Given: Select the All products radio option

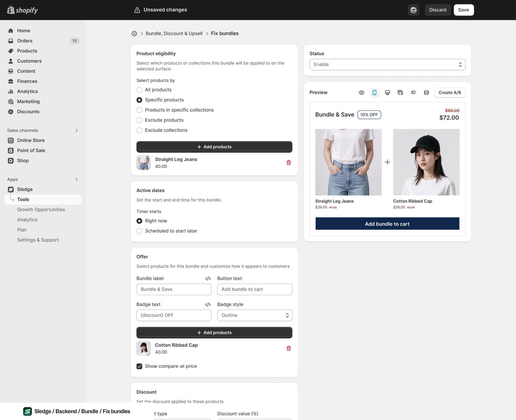Looking at the screenshot, I should point(139,90).
